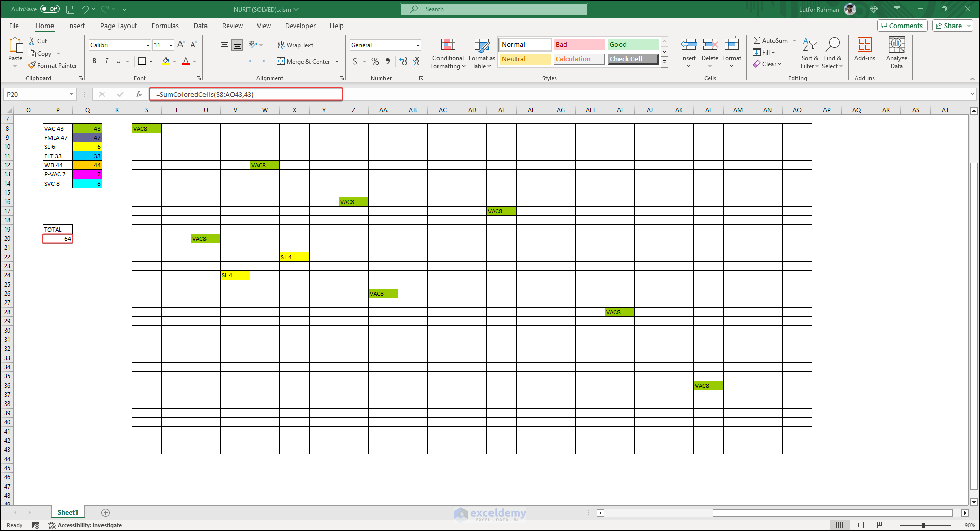Click the Increase Decimal icon
This screenshot has width=980, height=531.
point(403,61)
